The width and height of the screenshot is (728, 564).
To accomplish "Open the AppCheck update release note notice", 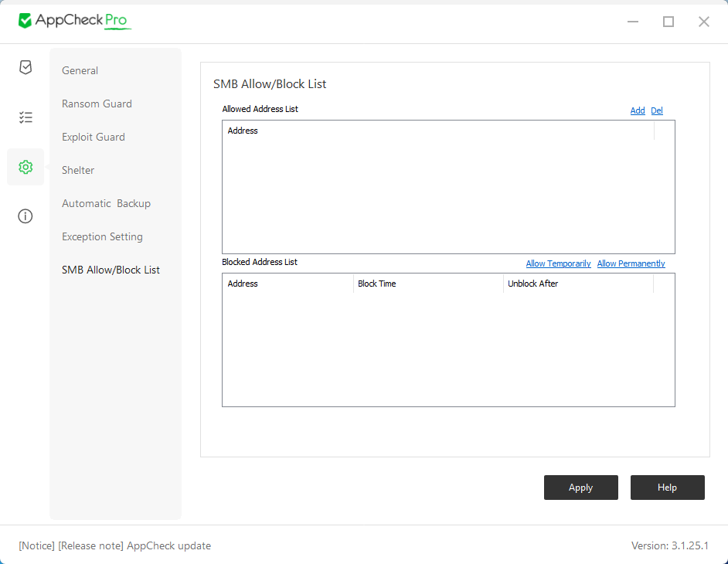I will 114,546.
